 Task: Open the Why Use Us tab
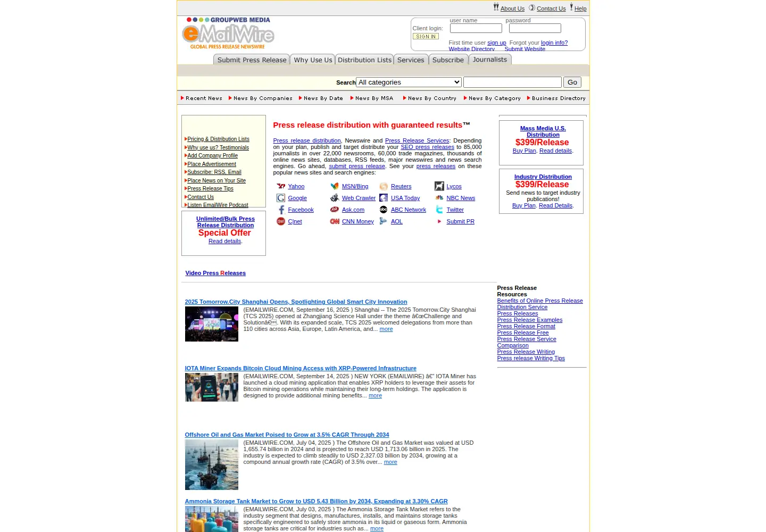(x=313, y=60)
